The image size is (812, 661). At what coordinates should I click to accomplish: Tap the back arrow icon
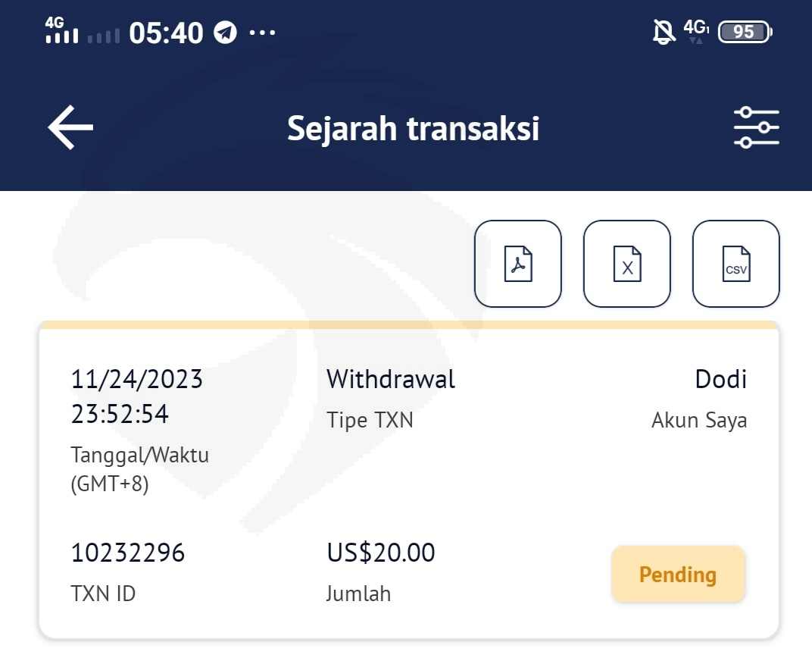(70, 127)
